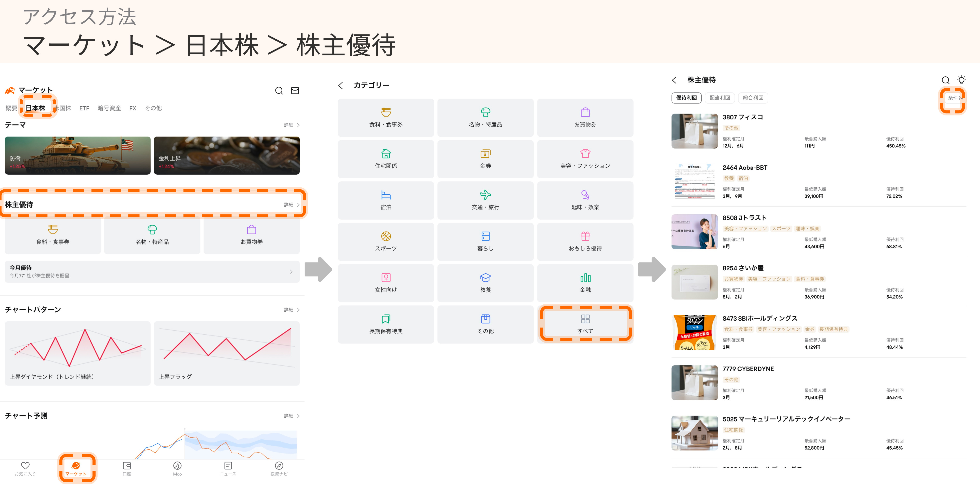Choose the その他 category tile
This screenshot has height=486, width=980.
pos(485,324)
